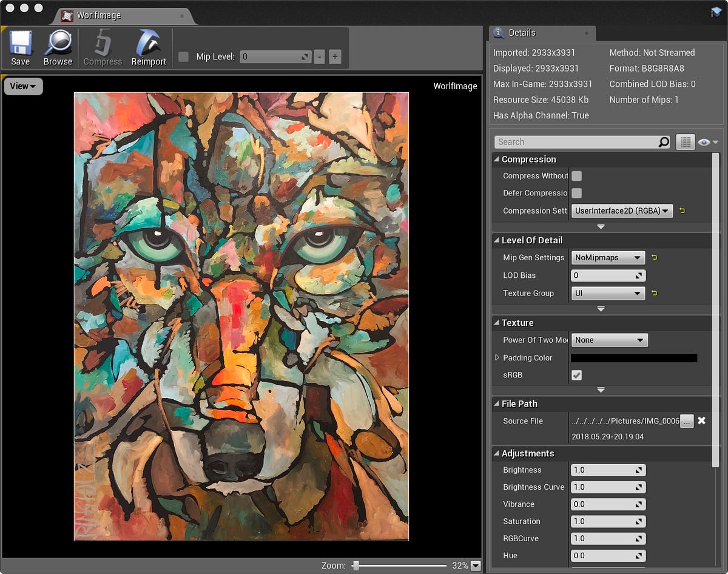Click the black Padding Color swatch

tap(634, 358)
